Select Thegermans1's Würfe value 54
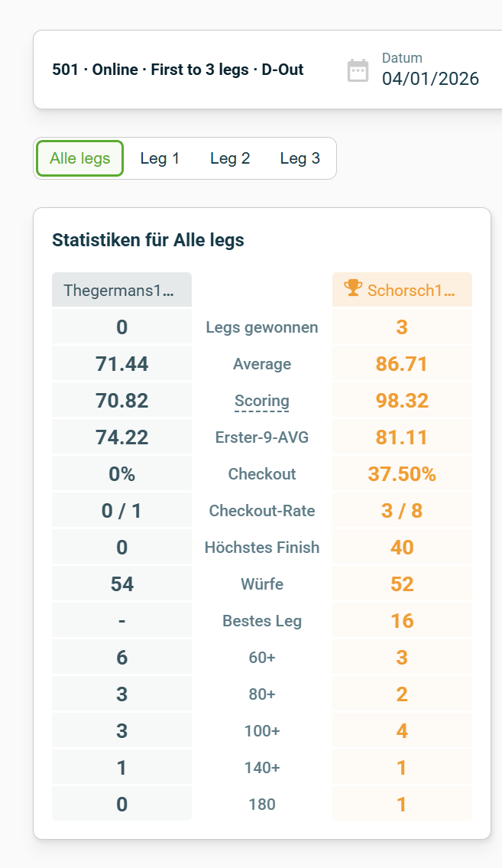This screenshot has height=868, width=502. coord(121,584)
